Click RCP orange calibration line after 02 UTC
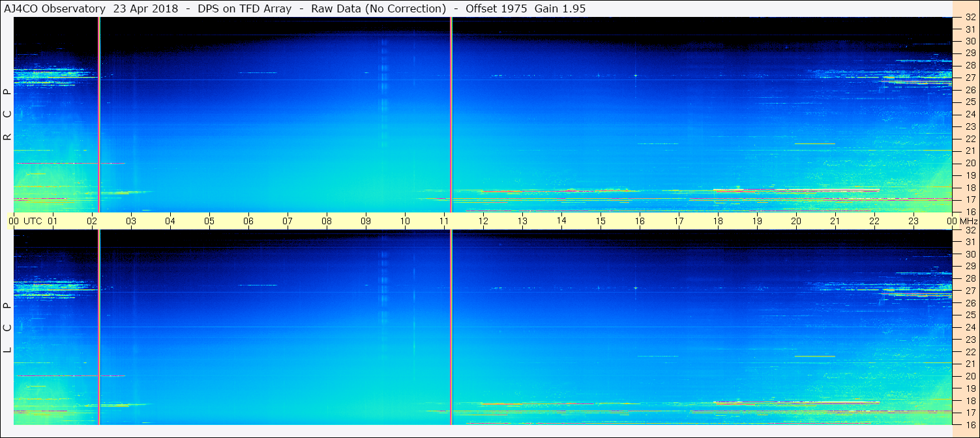 coord(99,114)
